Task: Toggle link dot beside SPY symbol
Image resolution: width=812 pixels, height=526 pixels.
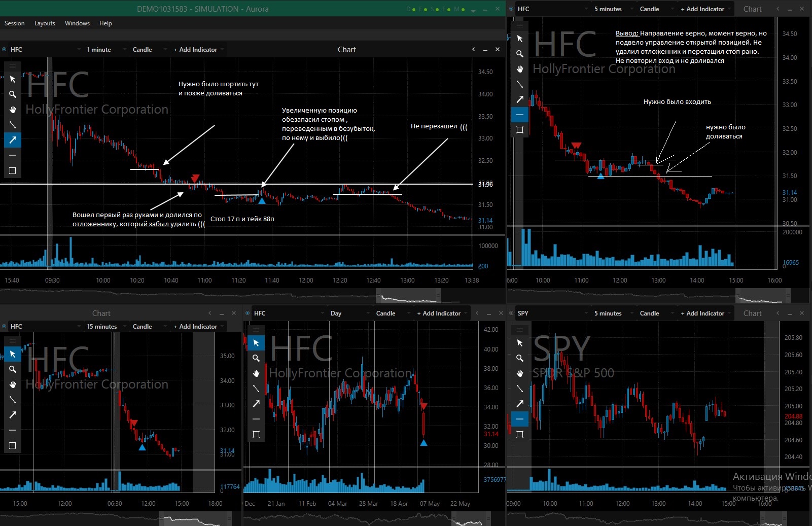Action: (511, 313)
